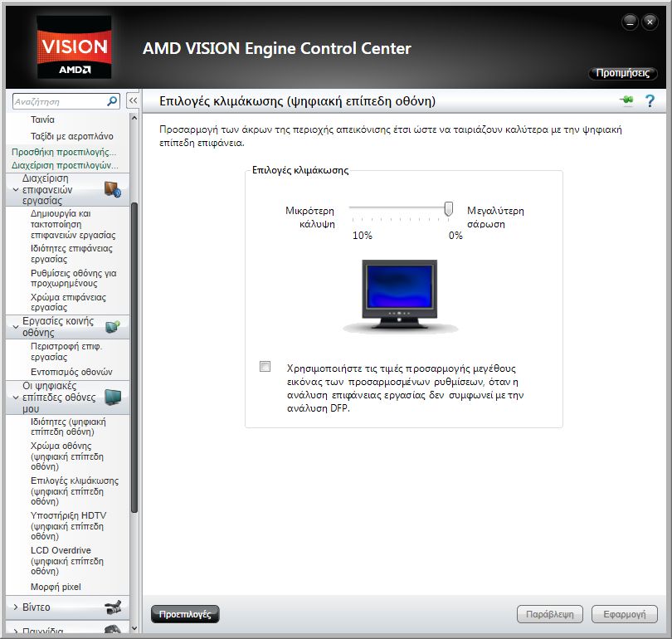Click the monitor preview image
The width and height of the screenshot is (672, 639).
pos(399,295)
